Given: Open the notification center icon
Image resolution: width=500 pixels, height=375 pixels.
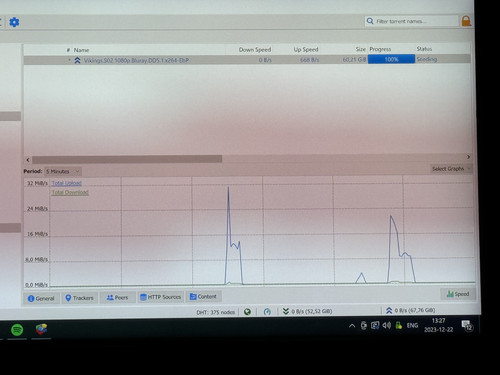Looking at the screenshot, I should click(467, 325).
